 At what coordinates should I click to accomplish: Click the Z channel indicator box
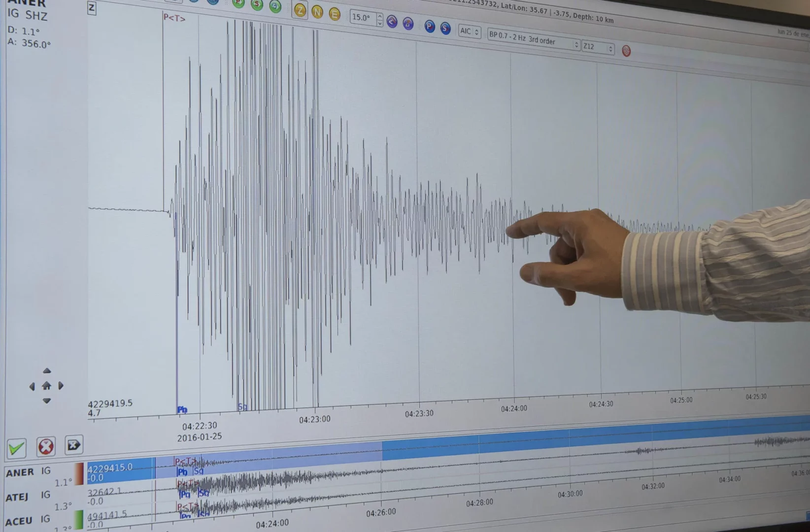pos(91,8)
